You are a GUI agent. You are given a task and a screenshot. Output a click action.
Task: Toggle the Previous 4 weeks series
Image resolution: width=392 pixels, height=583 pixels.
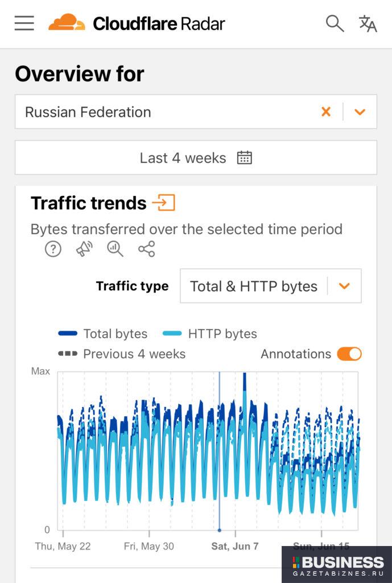click(122, 354)
